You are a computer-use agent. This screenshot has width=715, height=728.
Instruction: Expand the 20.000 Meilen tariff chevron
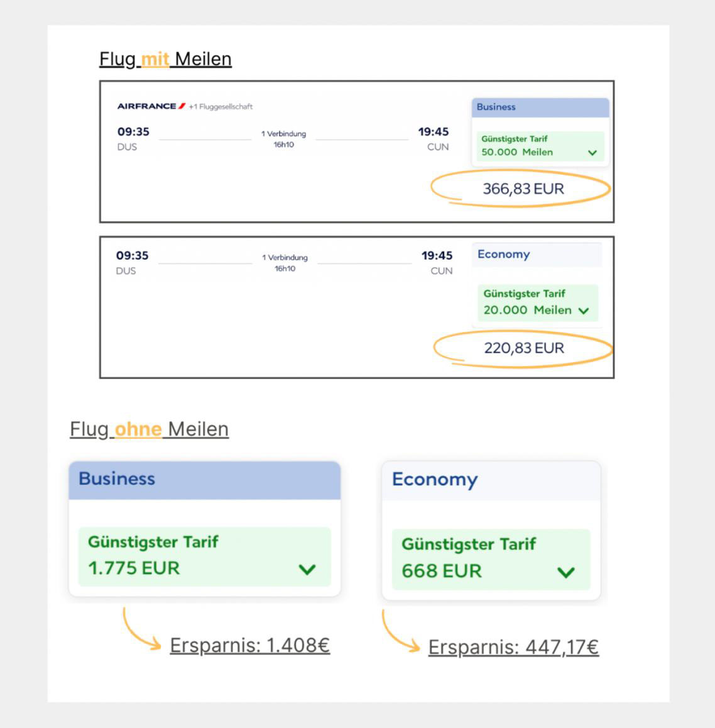click(x=584, y=311)
